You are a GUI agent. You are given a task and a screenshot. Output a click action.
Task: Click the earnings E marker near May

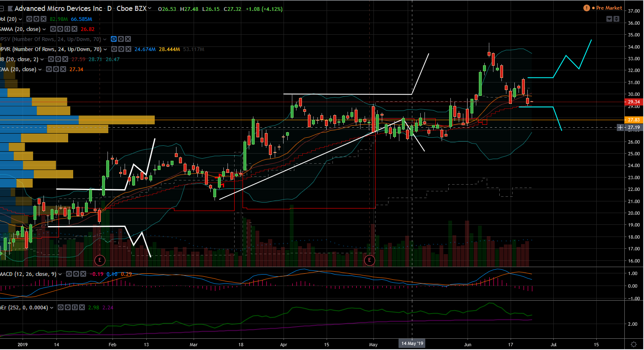pyautogui.click(x=369, y=260)
